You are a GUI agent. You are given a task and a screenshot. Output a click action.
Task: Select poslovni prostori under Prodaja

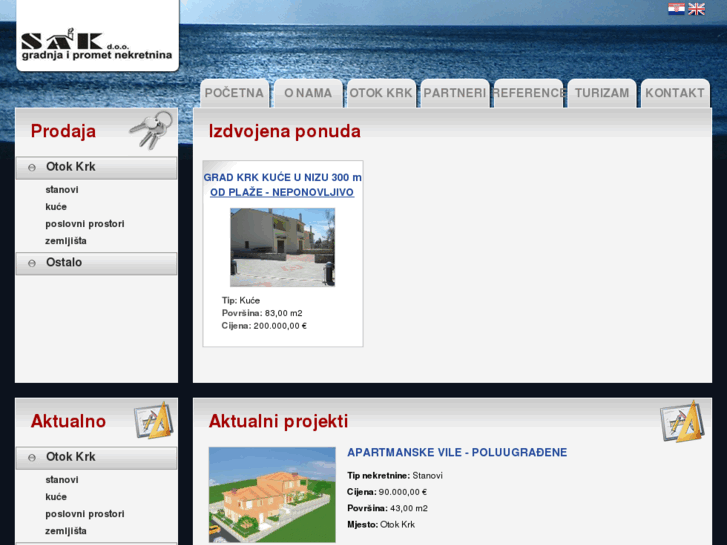pos(85,224)
